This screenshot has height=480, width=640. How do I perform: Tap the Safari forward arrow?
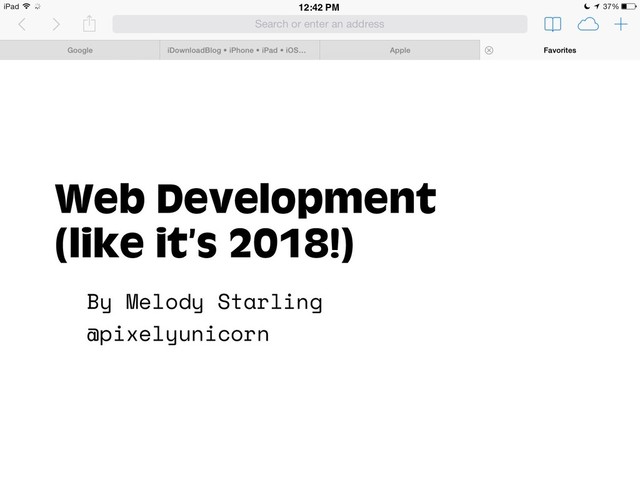56,24
